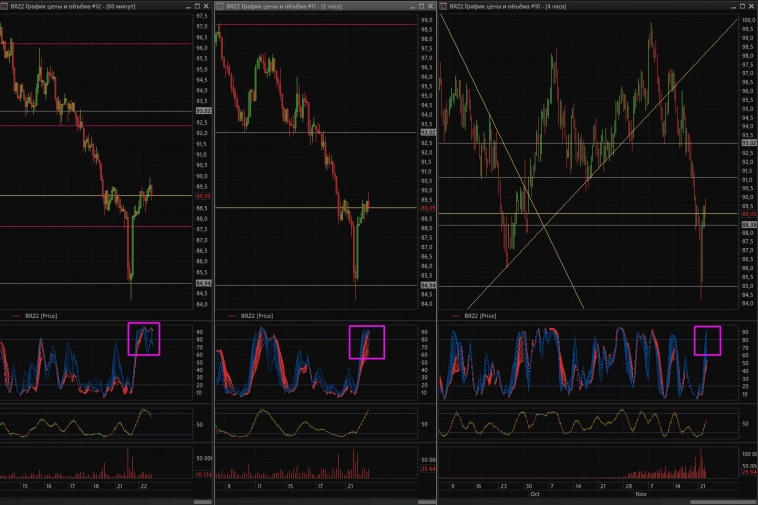Click the window icon of the 60-minute chart
The image size is (758, 505).
4,6
